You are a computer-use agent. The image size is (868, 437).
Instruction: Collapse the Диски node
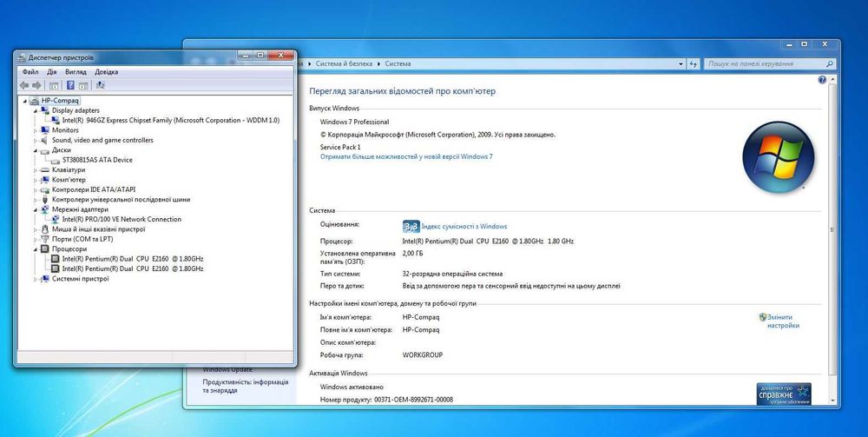36,150
